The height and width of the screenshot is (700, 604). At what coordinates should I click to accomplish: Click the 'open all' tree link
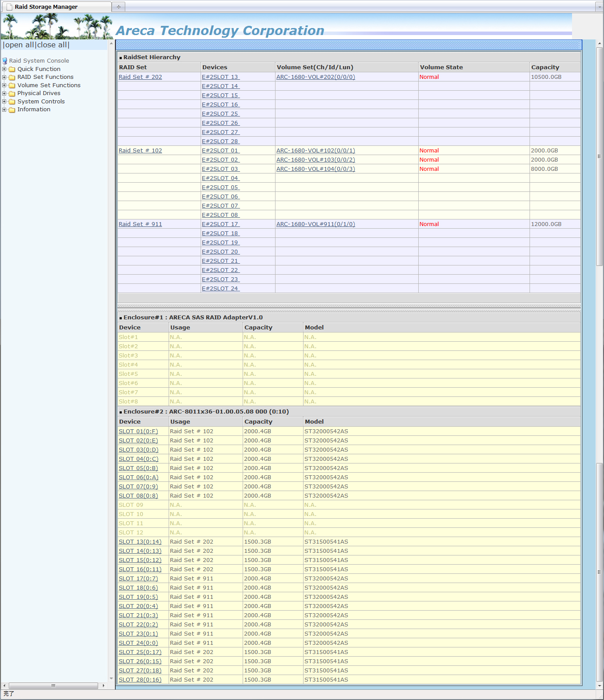coord(19,45)
